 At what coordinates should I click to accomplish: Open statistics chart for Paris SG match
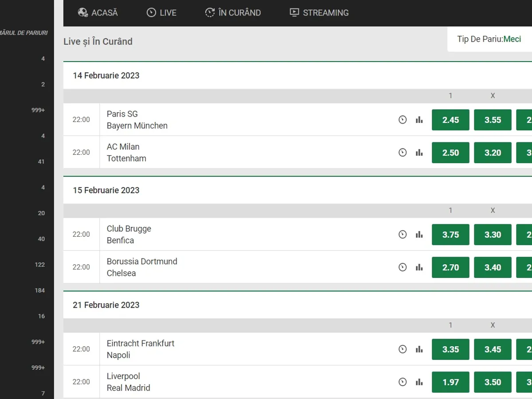[x=419, y=120]
